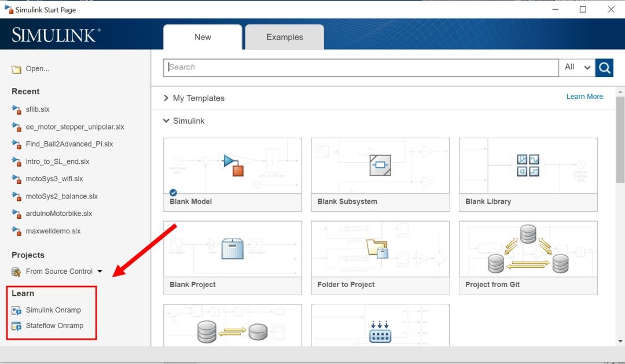Click the Blank Project label
Image resolution: width=625 pixels, height=364 pixels.
pos(193,284)
